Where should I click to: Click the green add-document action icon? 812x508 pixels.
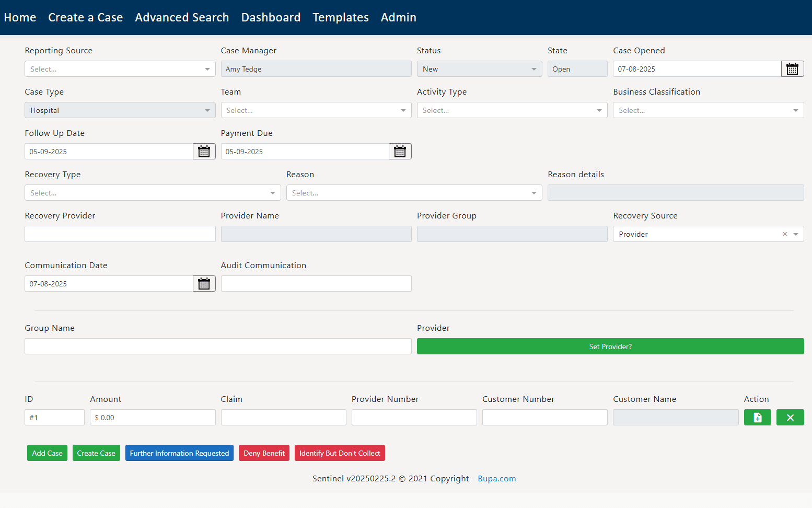pos(757,418)
